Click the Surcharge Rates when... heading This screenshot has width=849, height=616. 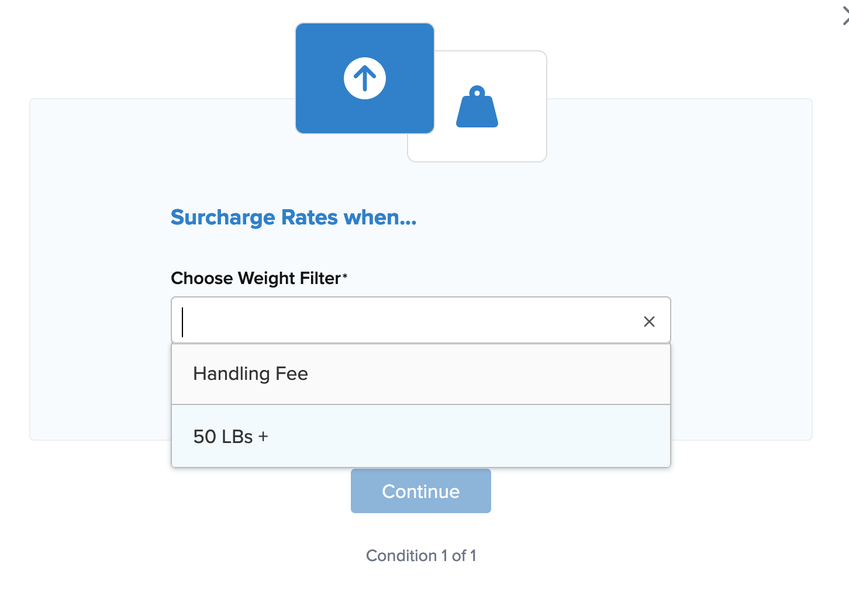tap(294, 217)
